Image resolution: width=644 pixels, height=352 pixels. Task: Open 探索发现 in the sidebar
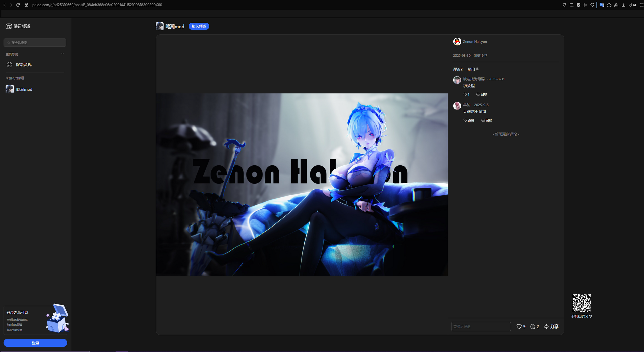tap(35, 65)
